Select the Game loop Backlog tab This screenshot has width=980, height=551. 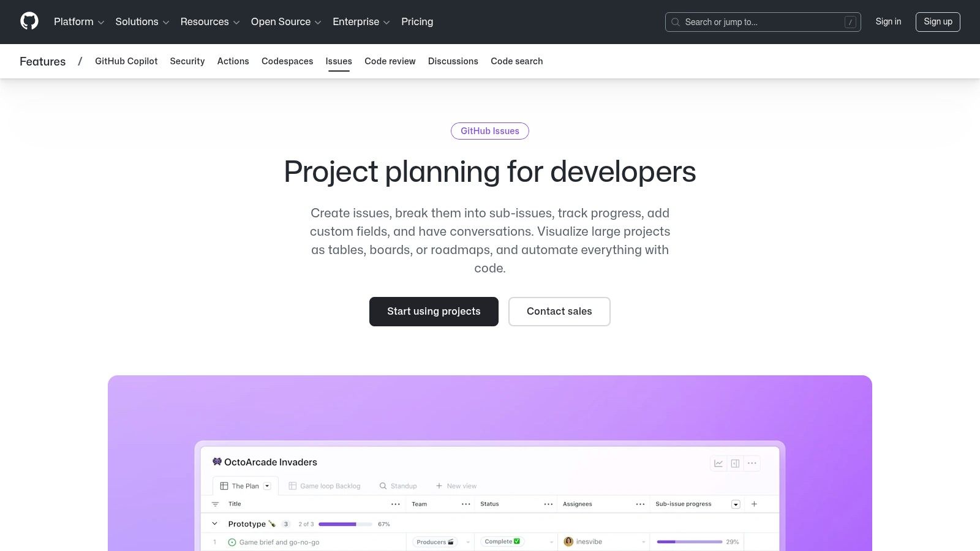(325, 486)
